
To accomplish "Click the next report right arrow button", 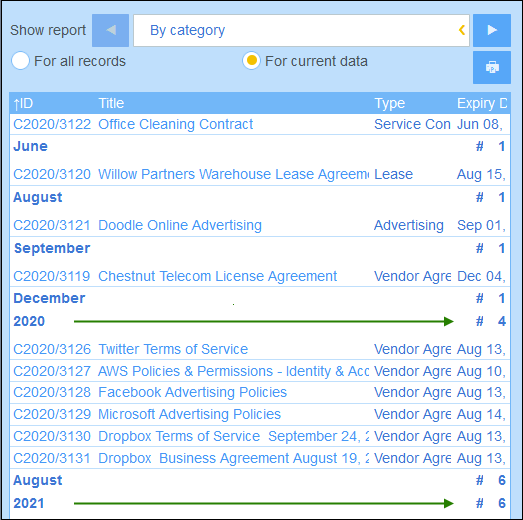I will [492, 30].
